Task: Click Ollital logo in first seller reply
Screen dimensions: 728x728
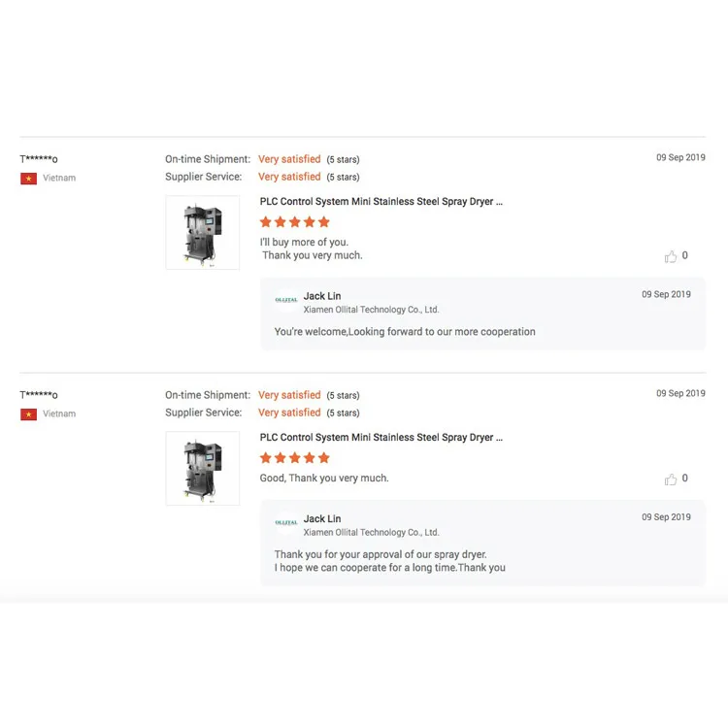Action: [286, 300]
